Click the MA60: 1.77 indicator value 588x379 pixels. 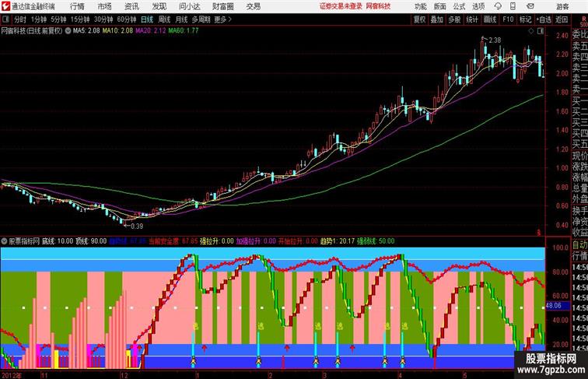click(184, 31)
